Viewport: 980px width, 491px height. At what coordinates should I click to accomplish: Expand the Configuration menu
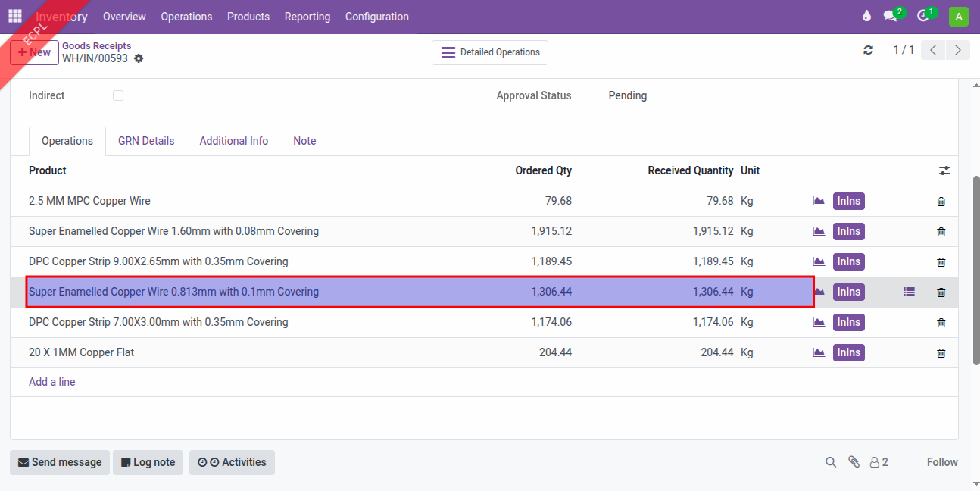376,16
